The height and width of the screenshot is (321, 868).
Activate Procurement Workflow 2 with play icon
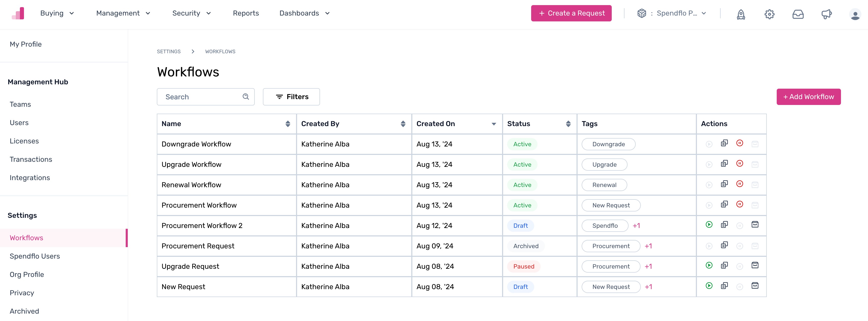(709, 225)
